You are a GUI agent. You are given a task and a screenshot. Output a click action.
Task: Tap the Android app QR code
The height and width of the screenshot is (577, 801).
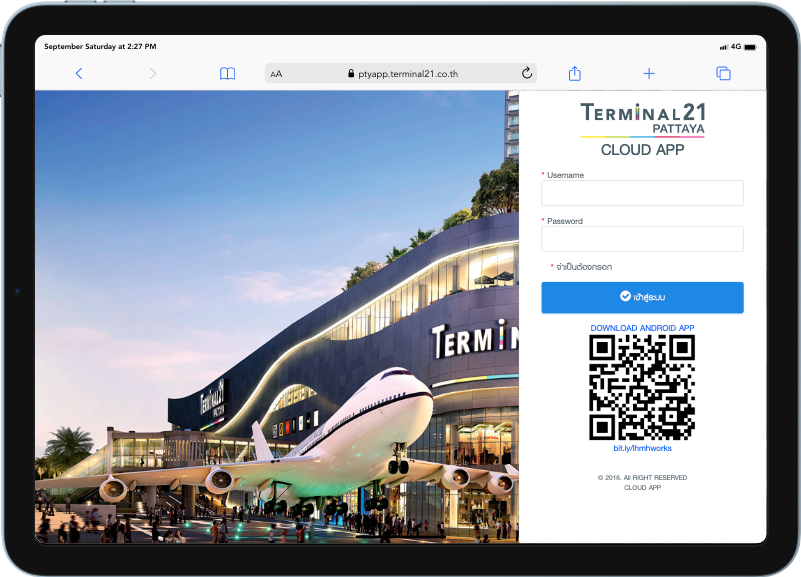642,386
